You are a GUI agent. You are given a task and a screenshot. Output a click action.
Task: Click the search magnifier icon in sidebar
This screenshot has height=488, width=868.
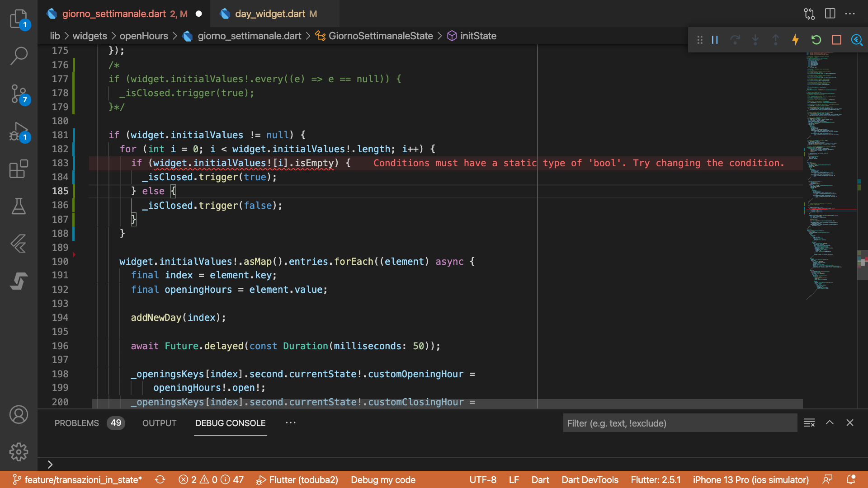coord(17,55)
